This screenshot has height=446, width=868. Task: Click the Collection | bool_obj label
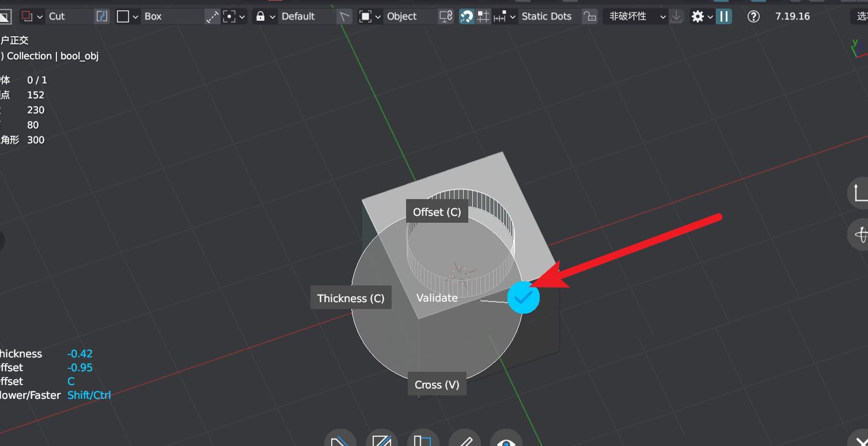pos(52,56)
